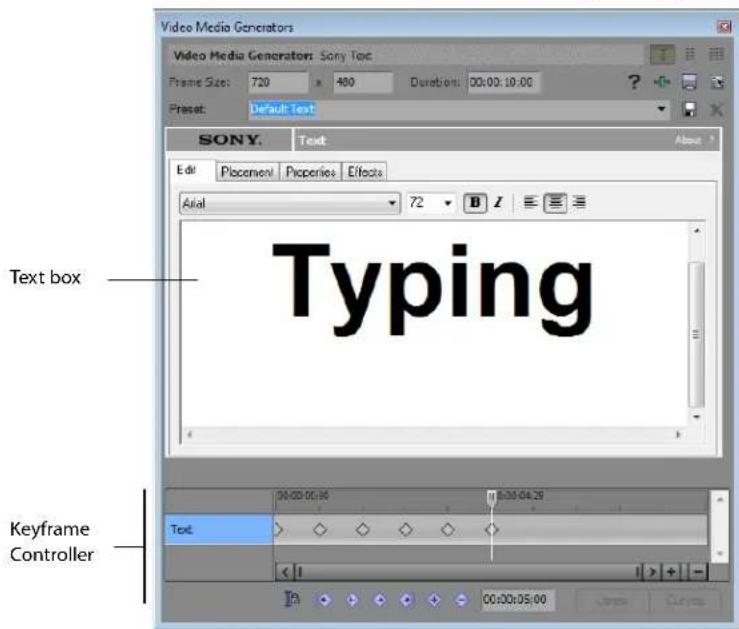The width and height of the screenshot is (739, 629).
Task: Select the third keyframe diamond on Text track
Action: (x=362, y=530)
